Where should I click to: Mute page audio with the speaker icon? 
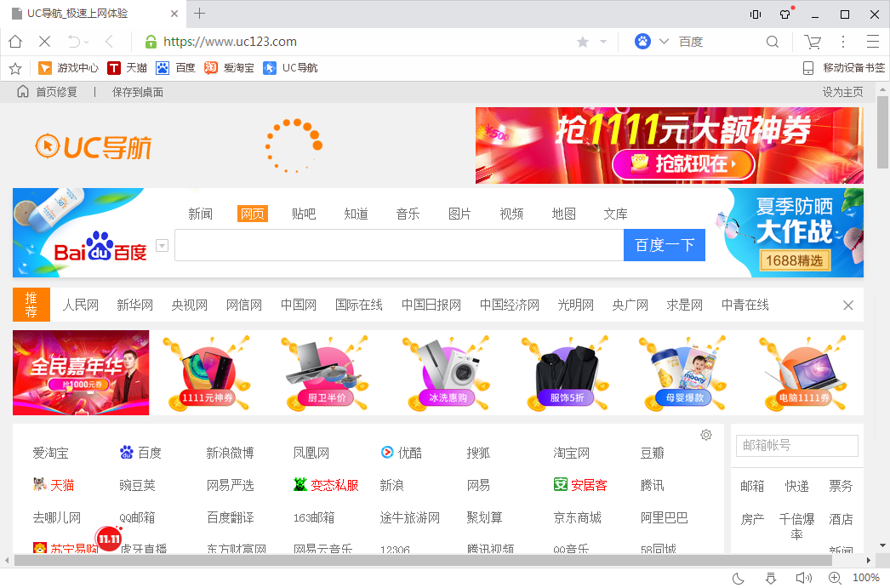[803, 578]
